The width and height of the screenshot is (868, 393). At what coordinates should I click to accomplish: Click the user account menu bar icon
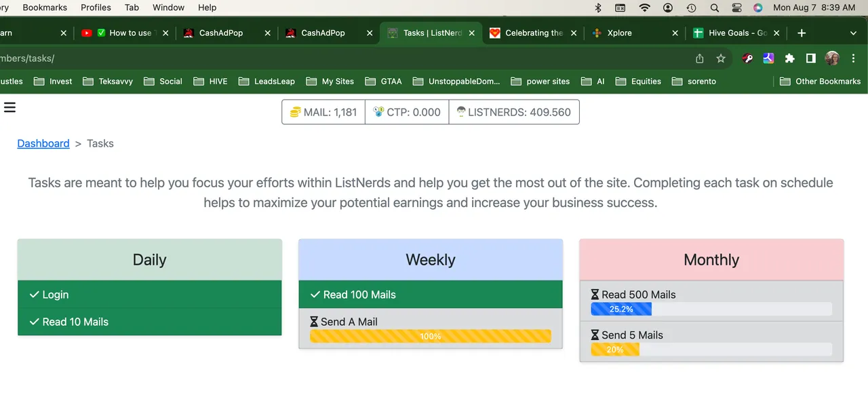(668, 7)
